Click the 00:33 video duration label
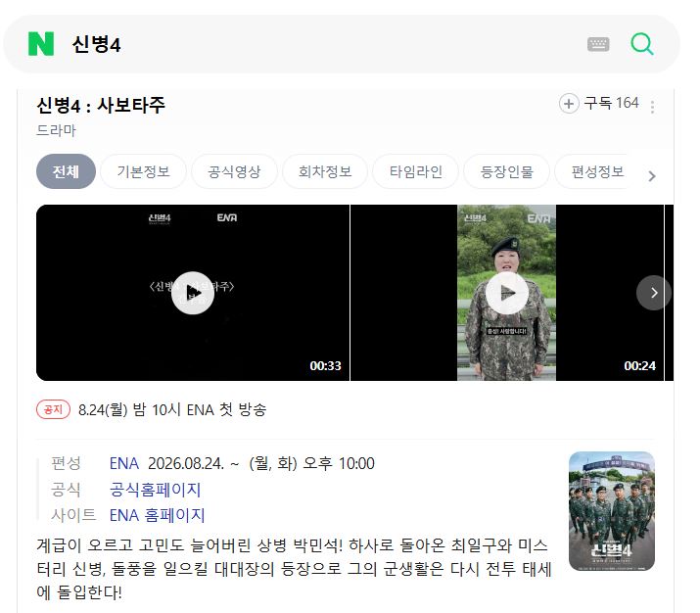Viewport: 700px width, 613px height. coord(325,365)
